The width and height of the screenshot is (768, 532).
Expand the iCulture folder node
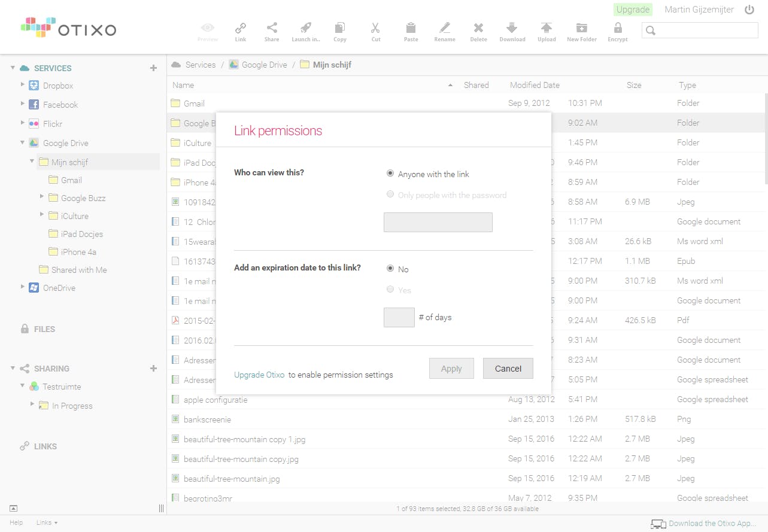point(42,215)
